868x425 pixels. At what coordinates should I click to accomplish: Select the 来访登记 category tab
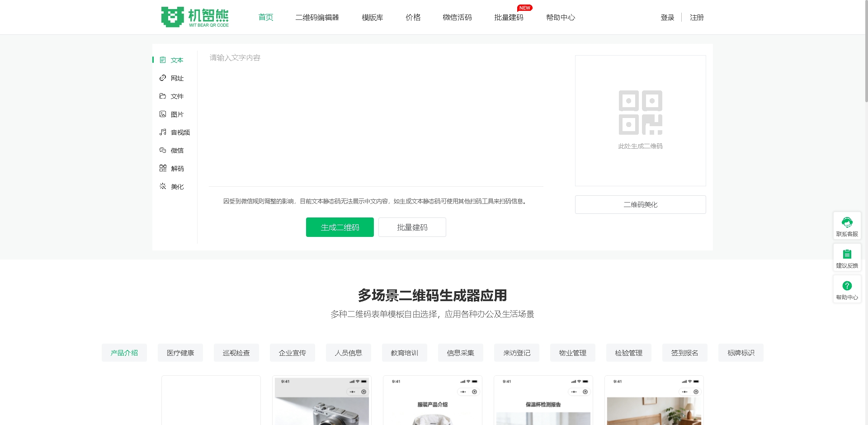517,353
